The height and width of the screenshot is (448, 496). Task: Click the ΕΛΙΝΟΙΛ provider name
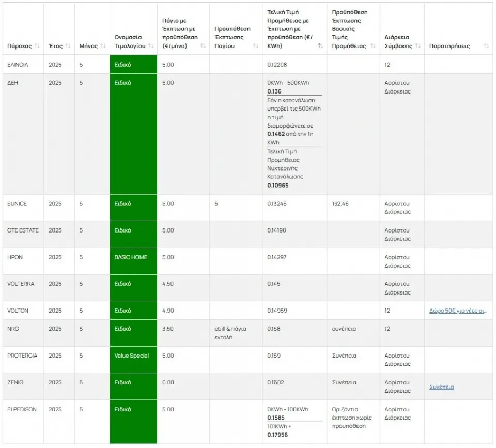[18, 65]
